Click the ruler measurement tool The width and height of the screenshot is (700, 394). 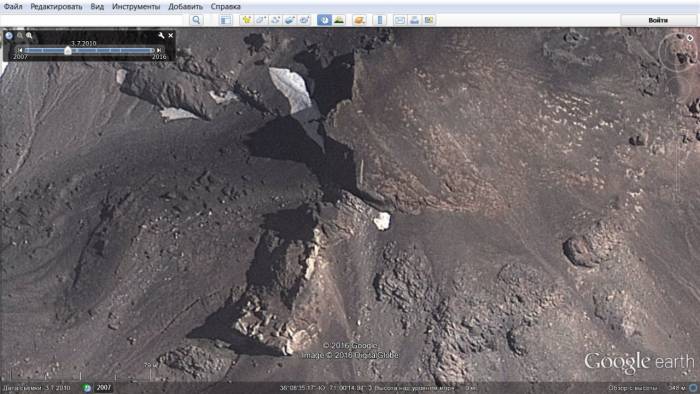pyautogui.click(x=380, y=20)
